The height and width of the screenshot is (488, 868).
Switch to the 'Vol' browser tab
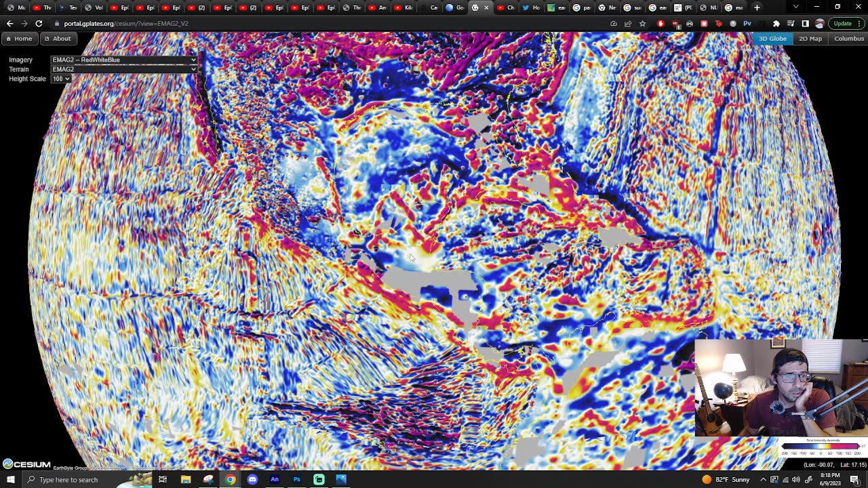[94, 7]
